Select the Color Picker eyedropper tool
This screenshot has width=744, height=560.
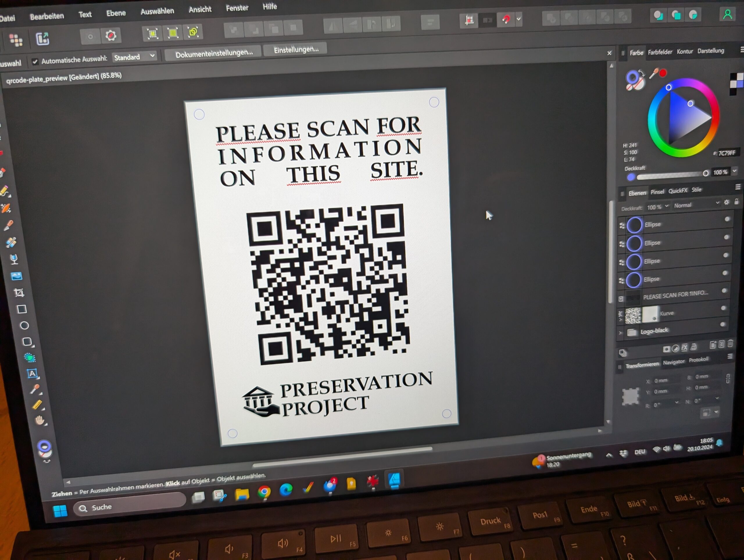[35, 389]
